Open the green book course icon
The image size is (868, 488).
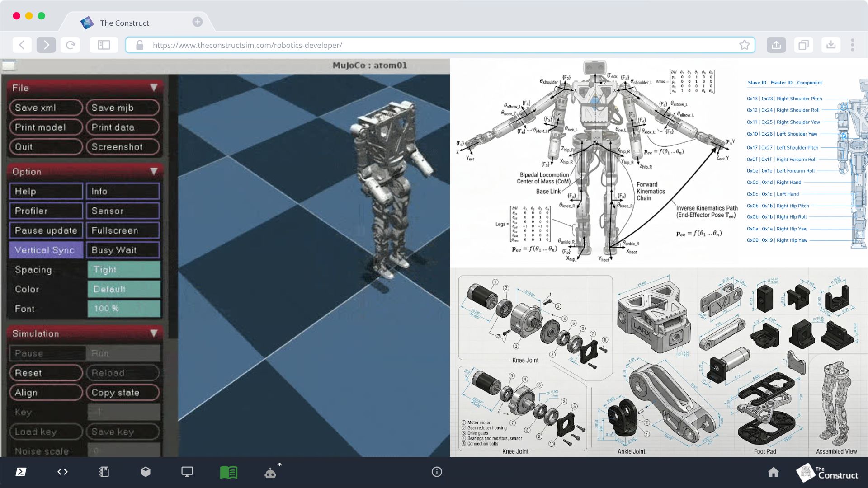[228, 472]
